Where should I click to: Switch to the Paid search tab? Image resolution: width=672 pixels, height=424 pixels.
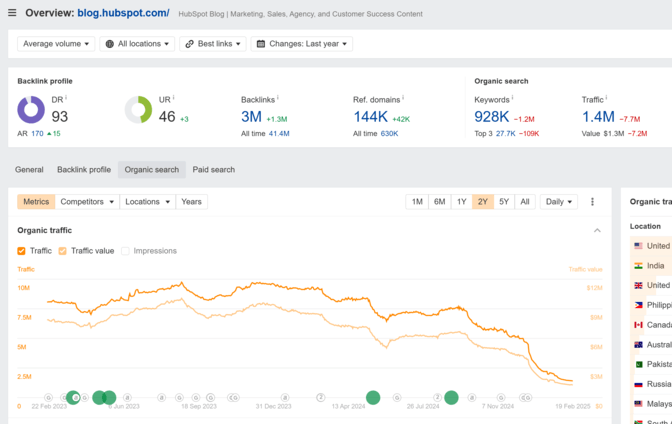pyautogui.click(x=213, y=170)
